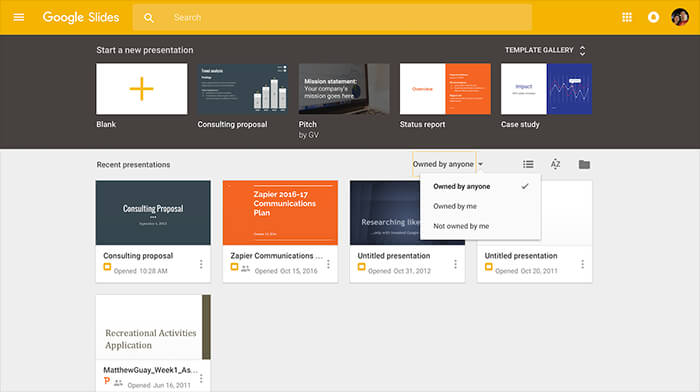Open the Owned by anyone dropdown
The height and width of the screenshot is (392, 700).
[447, 164]
